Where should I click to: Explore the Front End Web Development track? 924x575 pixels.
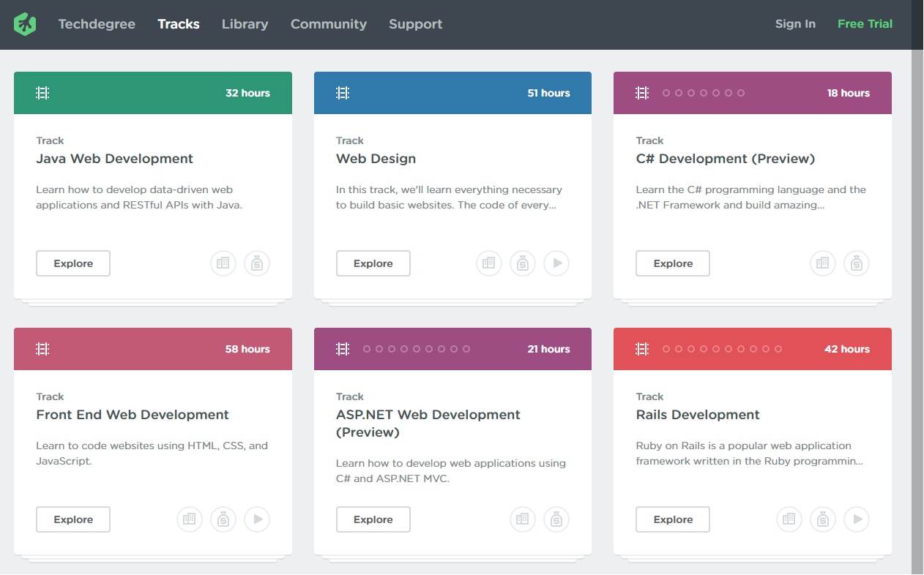pyautogui.click(x=73, y=519)
